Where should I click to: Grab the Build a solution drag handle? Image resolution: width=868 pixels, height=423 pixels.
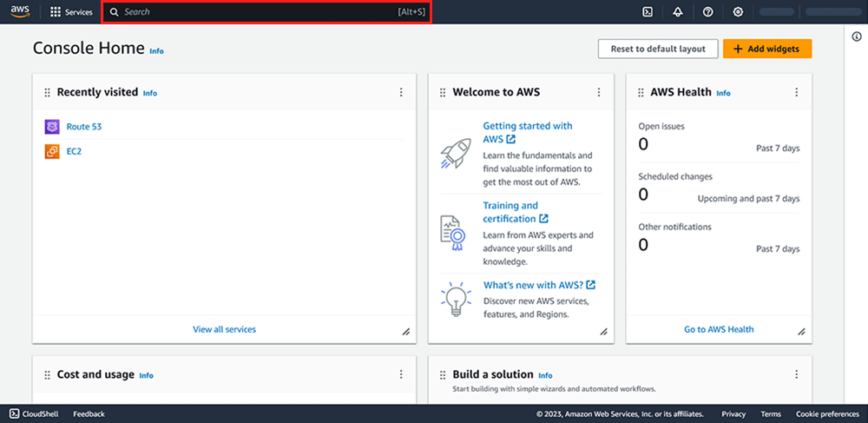click(443, 375)
